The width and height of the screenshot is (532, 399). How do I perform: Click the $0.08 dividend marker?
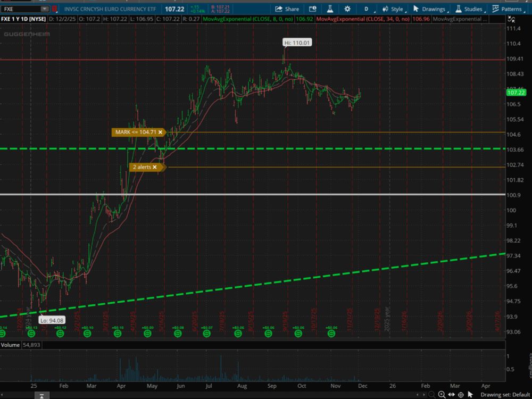[178, 334]
